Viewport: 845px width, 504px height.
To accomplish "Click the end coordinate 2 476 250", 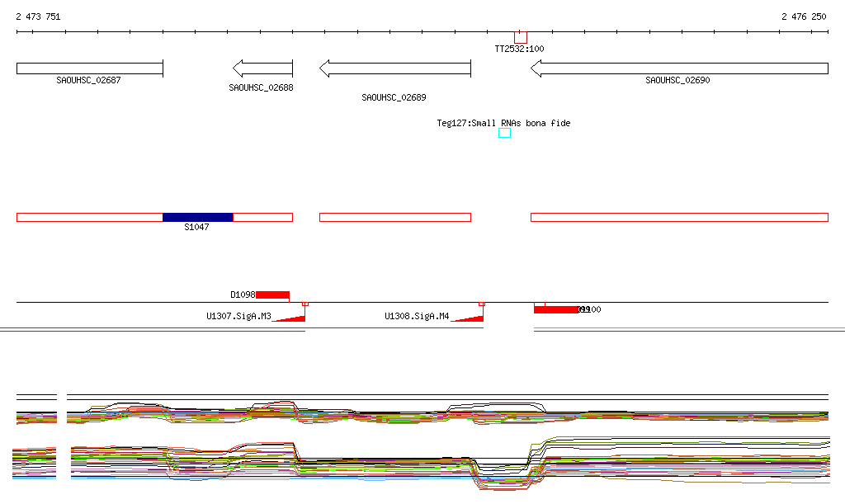I will click(804, 16).
